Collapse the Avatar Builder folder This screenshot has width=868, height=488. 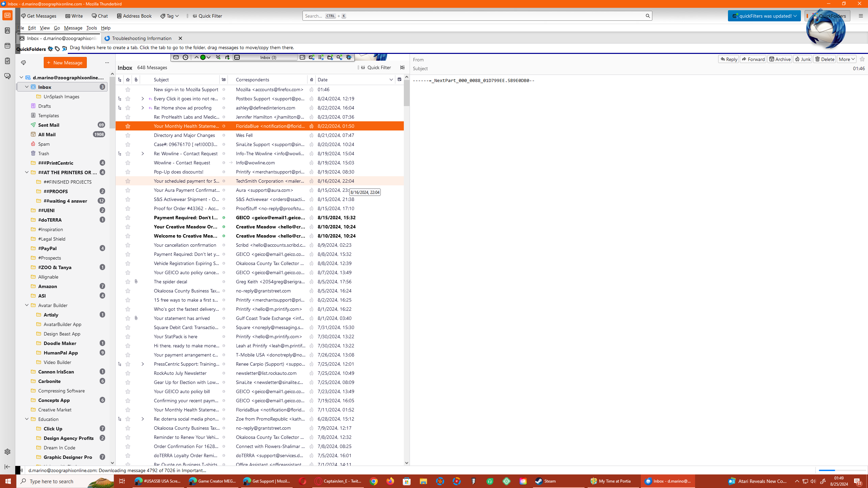click(27, 305)
